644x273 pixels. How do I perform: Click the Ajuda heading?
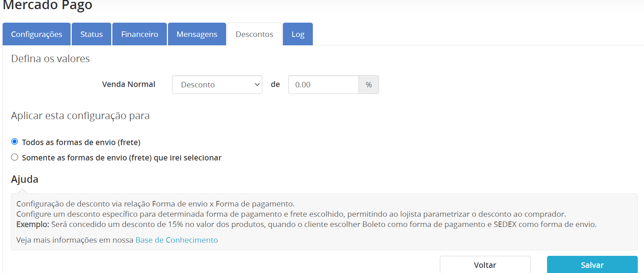pos(25,179)
